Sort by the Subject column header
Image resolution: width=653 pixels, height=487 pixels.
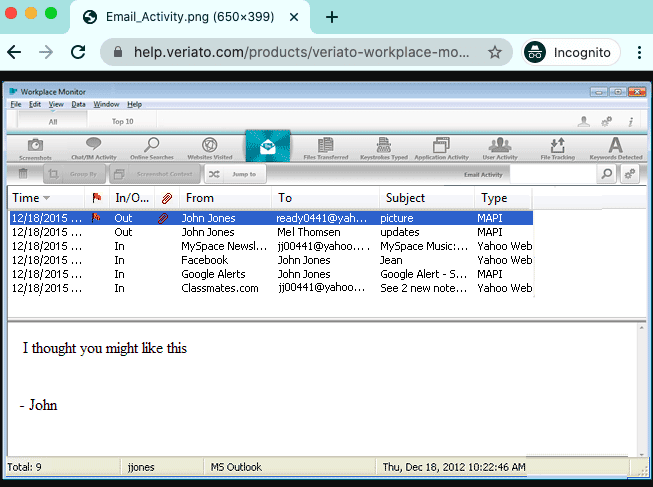[427, 198]
